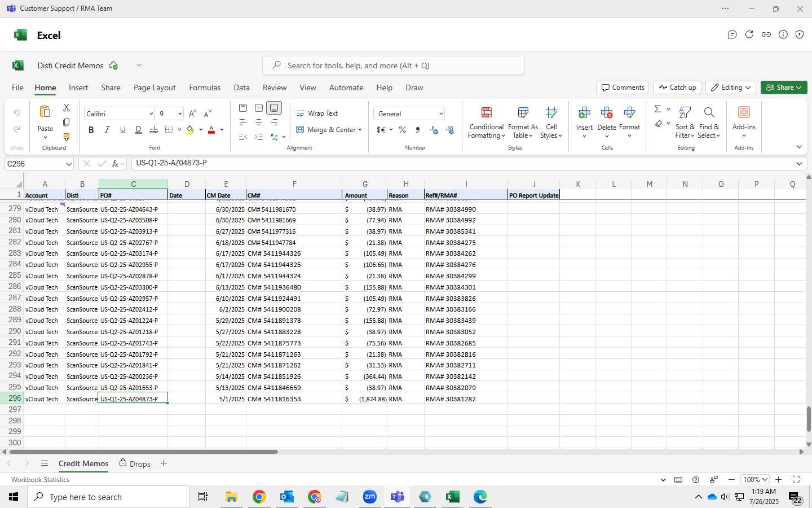The image size is (812, 508).
Task: Click the Decrease Decimal icon
Action: point(450,130)
